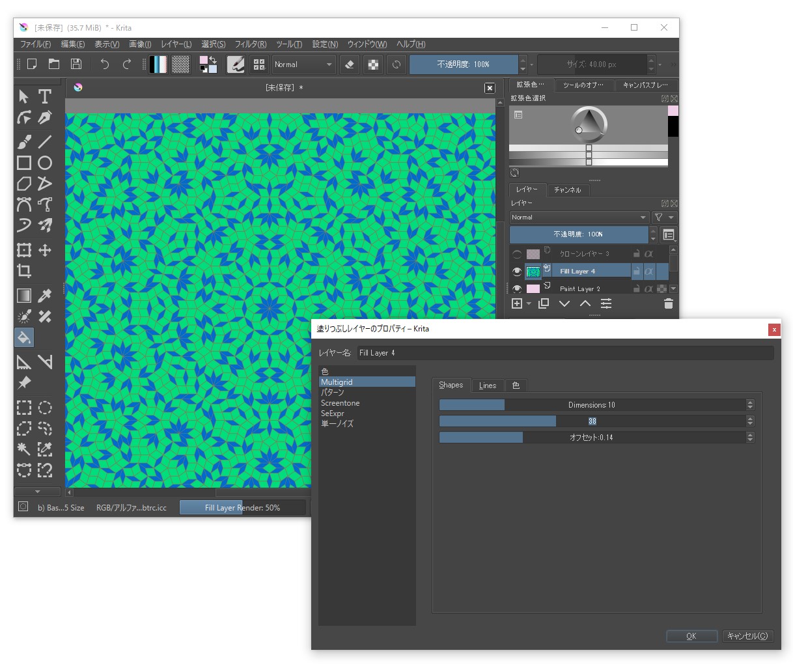Show クローンレイヤー 3 visibility toggle
The image size is (793, 672).
coord(517,254)
